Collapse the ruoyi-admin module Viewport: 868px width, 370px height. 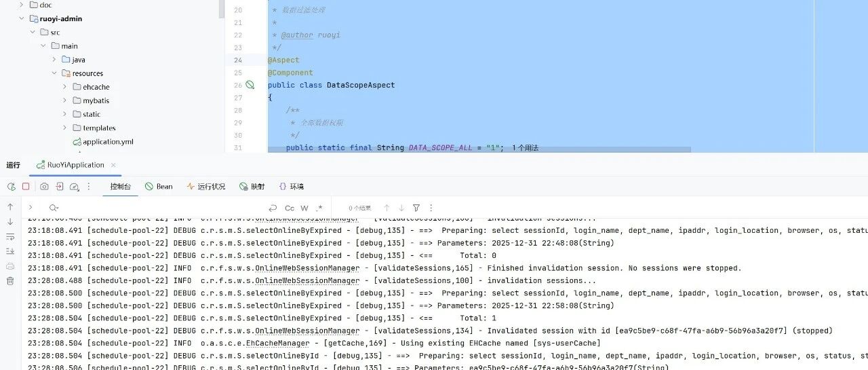22,18
